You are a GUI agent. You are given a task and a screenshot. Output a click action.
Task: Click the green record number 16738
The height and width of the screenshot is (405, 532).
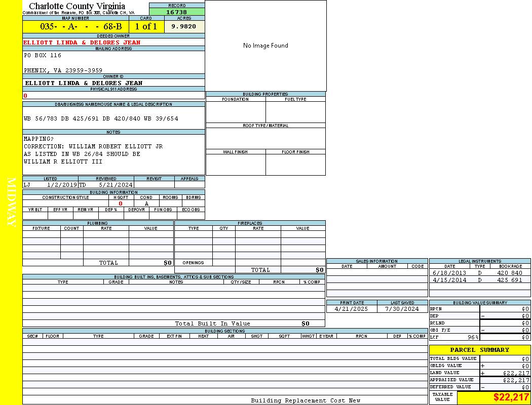click(177, 12)
